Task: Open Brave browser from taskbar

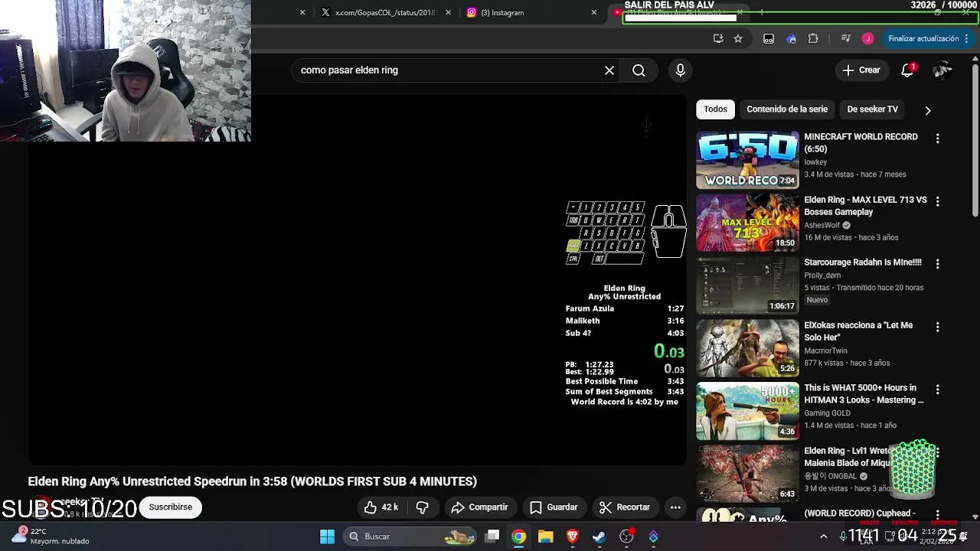Action: (573, 536)
